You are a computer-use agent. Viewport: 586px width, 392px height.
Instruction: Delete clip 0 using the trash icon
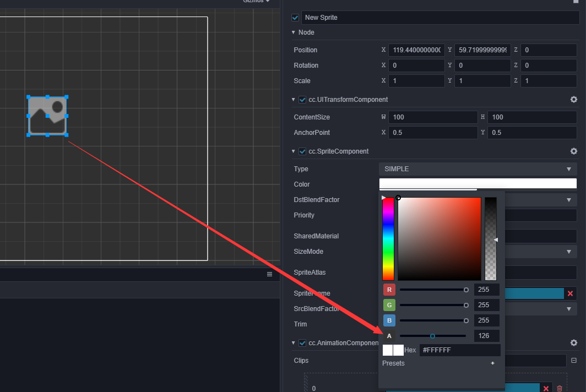pyautogui.click(x=560, y=388)
